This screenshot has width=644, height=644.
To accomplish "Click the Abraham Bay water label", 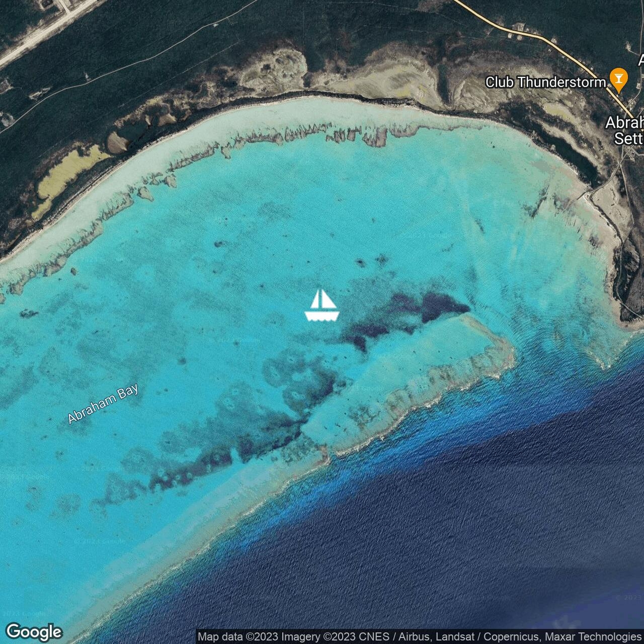I will 103,404.
